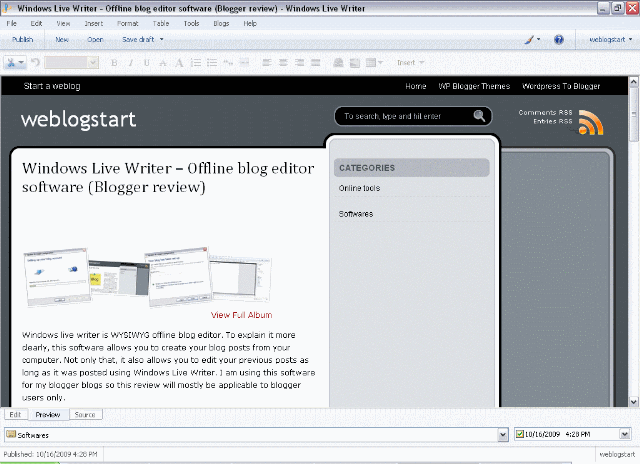The width and height of the screenshot is (640, 464).
Task: Switch to the Preview tab
Action: tap(48, 414)
